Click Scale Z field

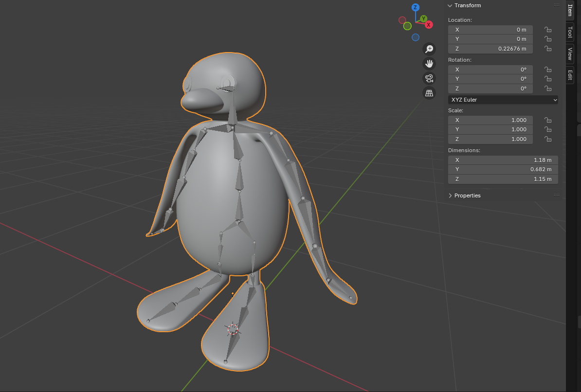pyautogui.click(x=490, y=139)
